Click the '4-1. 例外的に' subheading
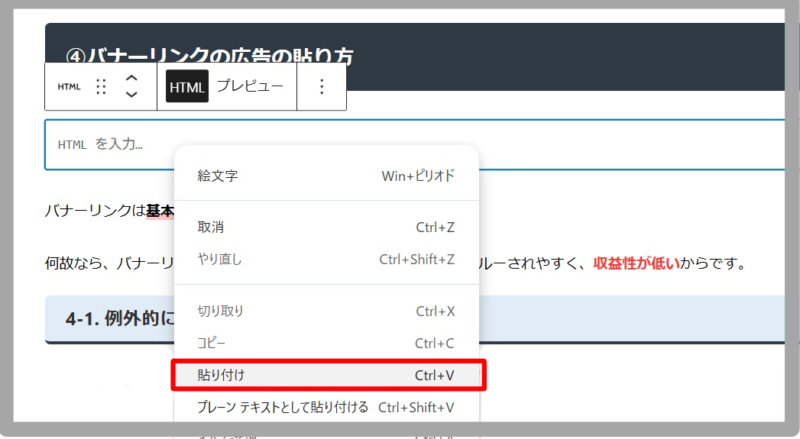Image resolution: width=800 pixels, height=439 pixels. click(x=115, y=319)
